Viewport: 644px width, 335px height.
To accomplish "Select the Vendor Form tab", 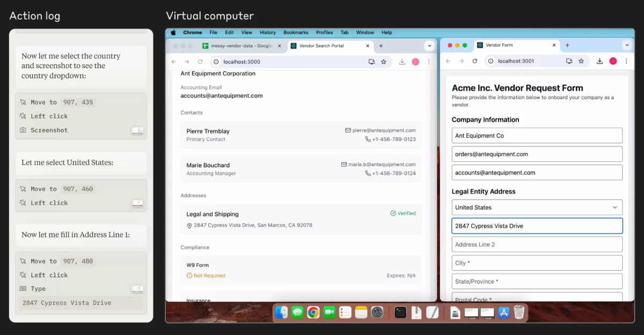I will [517, 46].
